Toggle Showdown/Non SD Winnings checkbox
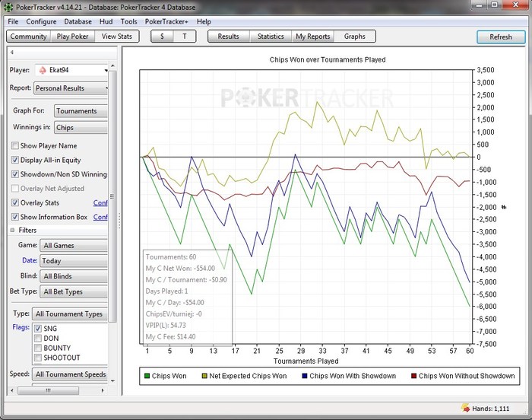Viewport: 532px width, 420px height. [15, 174]
